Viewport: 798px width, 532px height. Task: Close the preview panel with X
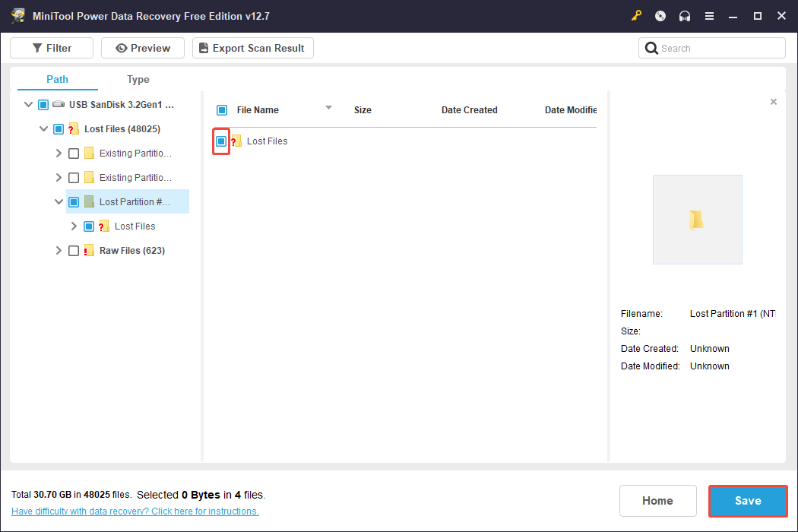[773, 101]
